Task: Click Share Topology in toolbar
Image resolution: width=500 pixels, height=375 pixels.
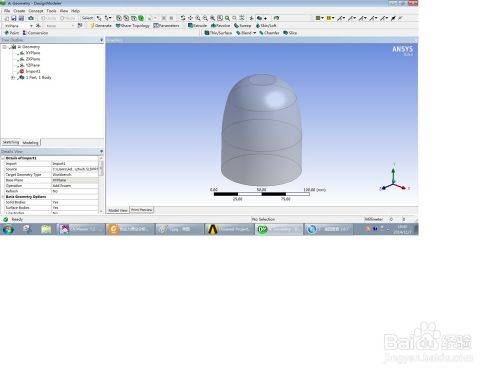Action: (133, 26)
